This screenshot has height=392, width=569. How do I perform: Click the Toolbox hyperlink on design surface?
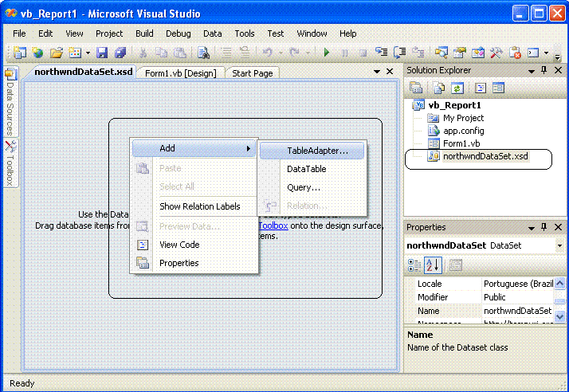tap(273, 225)
